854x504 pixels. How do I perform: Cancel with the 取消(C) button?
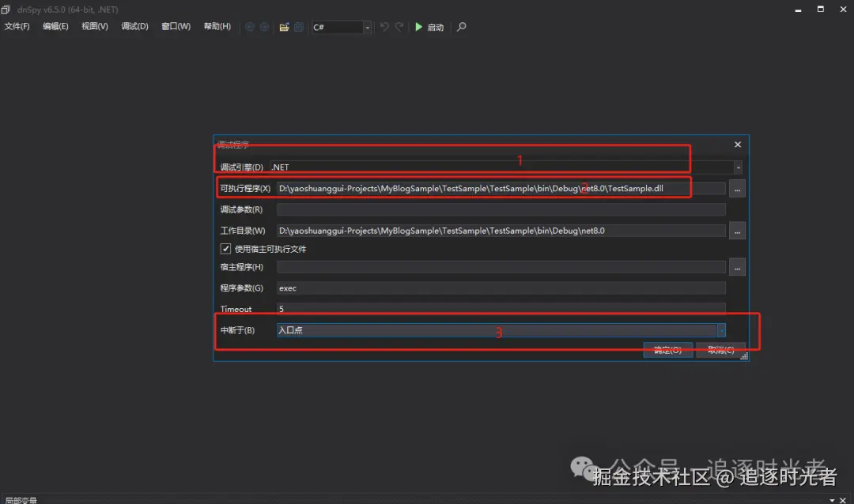(x=720, y=350)
